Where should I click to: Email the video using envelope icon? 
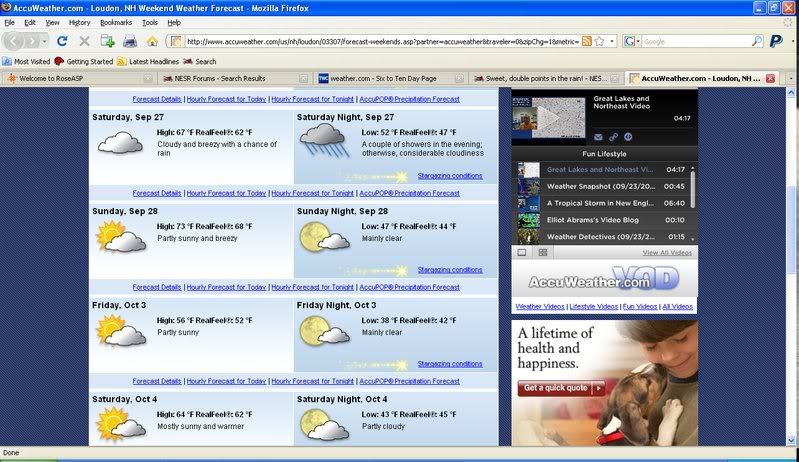pyautogui.click(x=598, y=137)
